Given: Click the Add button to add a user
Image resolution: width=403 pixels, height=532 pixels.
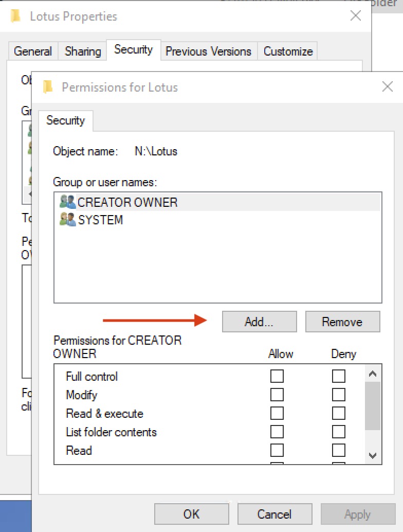Looking at the screenshot, I should click(x=259, y=321).
